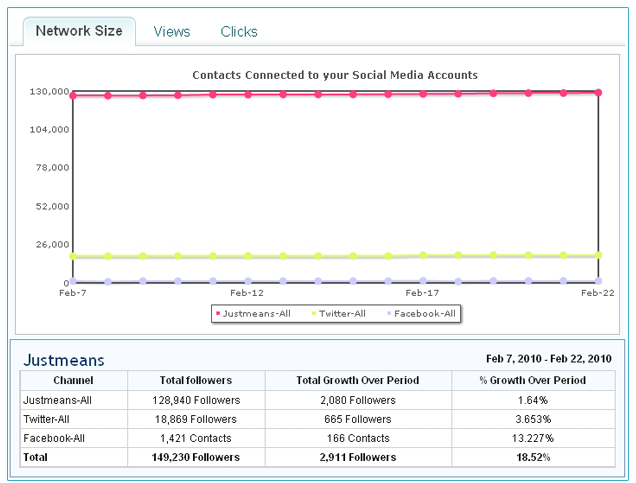Toggle Facebook-All series label in legend
This screenshot has height=483, width=636.
pyautogui.click(x=425, y=313)
